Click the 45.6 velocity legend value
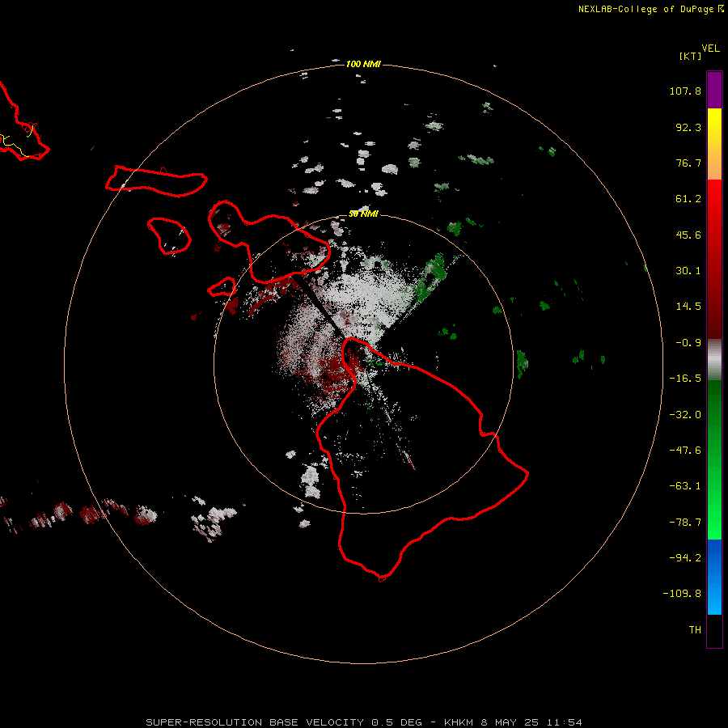This screenshot has height=728, width=728. click(688, 235)
